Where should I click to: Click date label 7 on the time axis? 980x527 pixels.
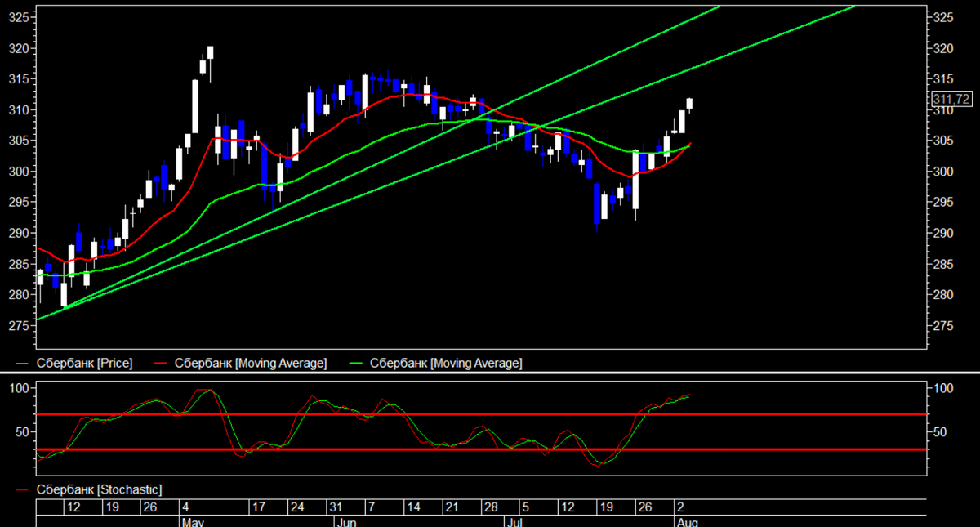(x=370, y=507)
